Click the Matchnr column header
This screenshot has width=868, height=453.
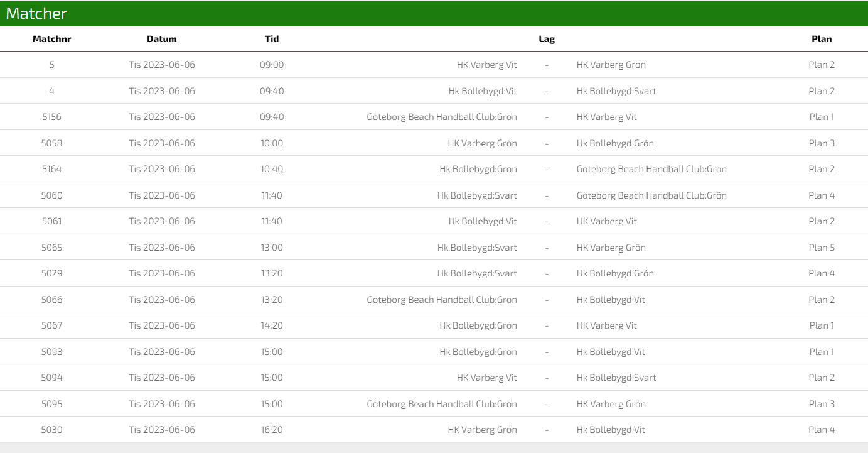coord(51,39)
